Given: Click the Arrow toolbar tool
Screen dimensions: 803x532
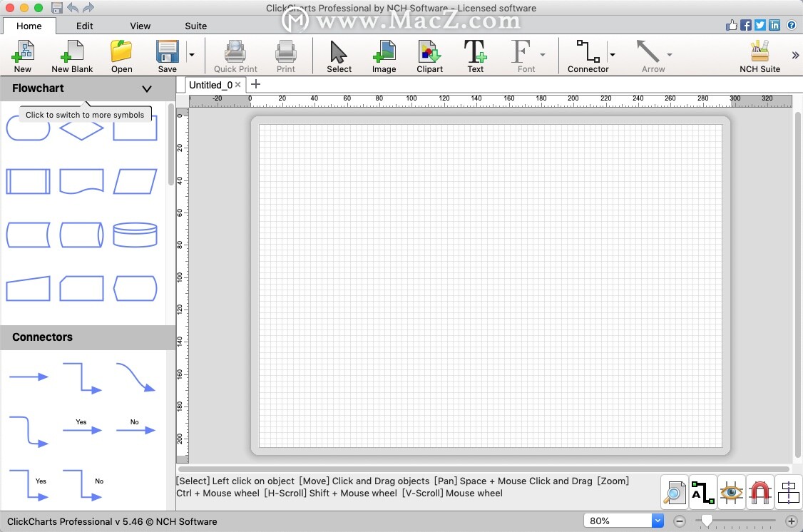Looking at the screenshot, I should point(650,56).
